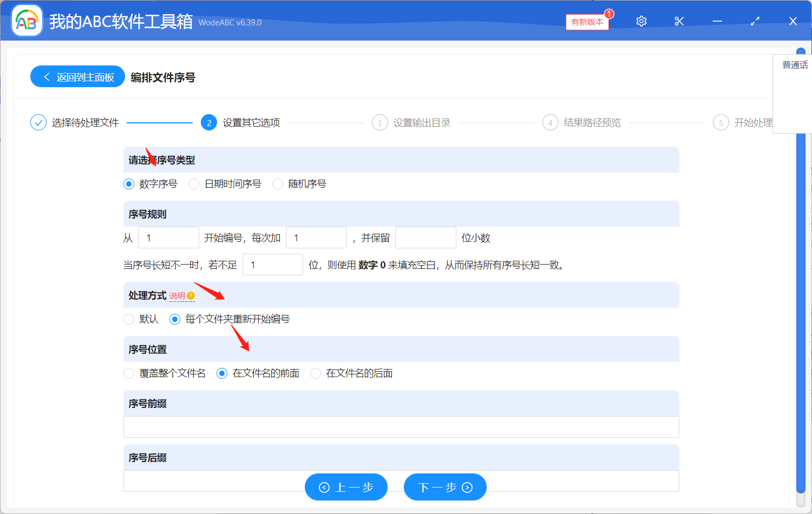Click the ABC toolbox logo icon
Screen dimensions: 812x514
(x=27, y=20)
